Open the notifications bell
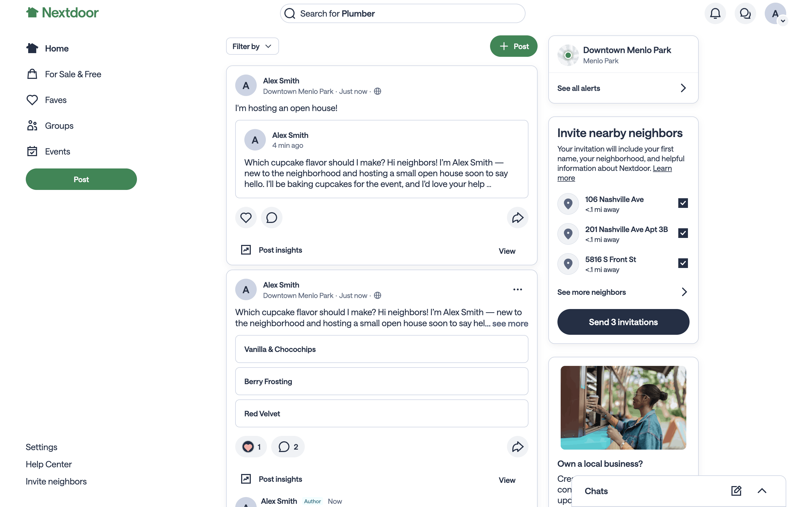The image size is (812, 507). 715,13
